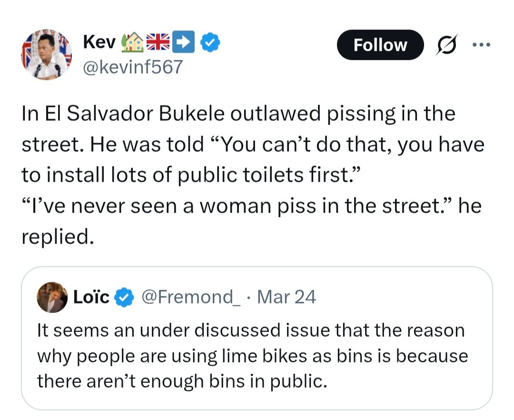Click the "aren't enough bins in public" line
The image size is (514, 420).
coord(182,381)
